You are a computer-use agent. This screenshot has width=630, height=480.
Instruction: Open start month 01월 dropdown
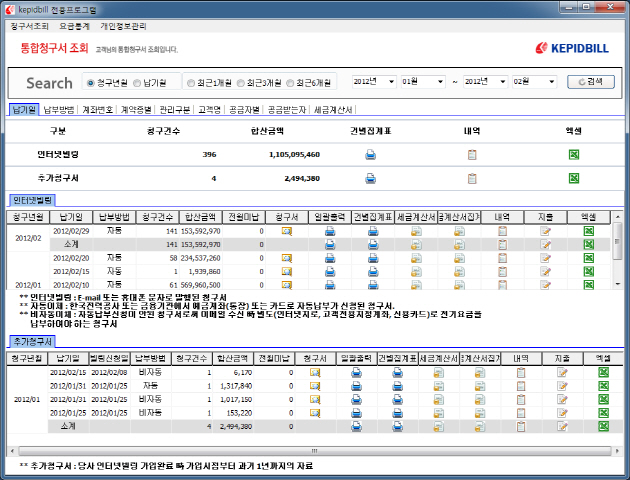click(x=423, y=82)
